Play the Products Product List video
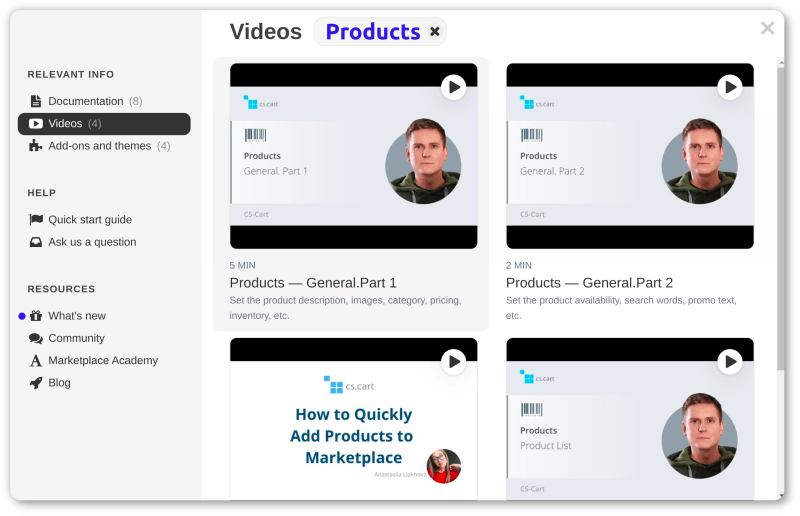This screenshot has width=800, height=516. [730, 361]
